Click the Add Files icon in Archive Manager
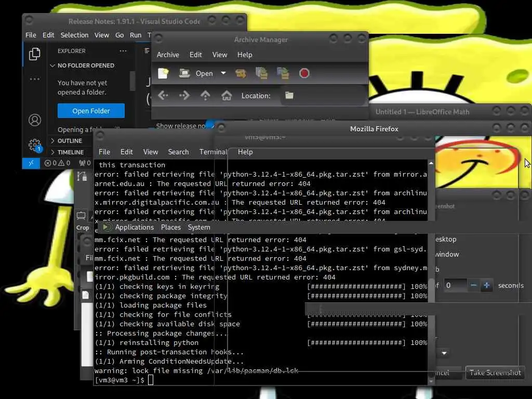Viewport: 532px width, 399px height. click(x=261, y=73)
